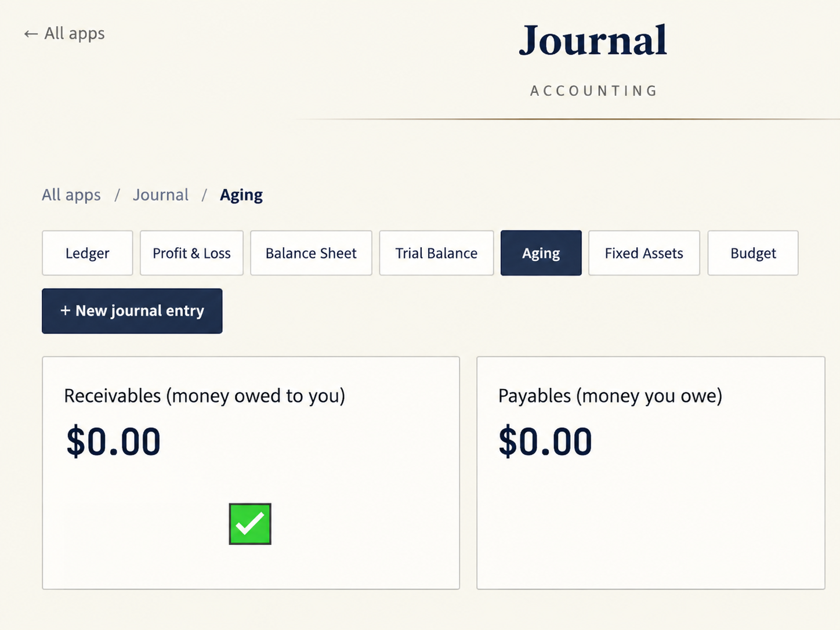Click the green checkmark icon in Receivables

coord(250,524)
